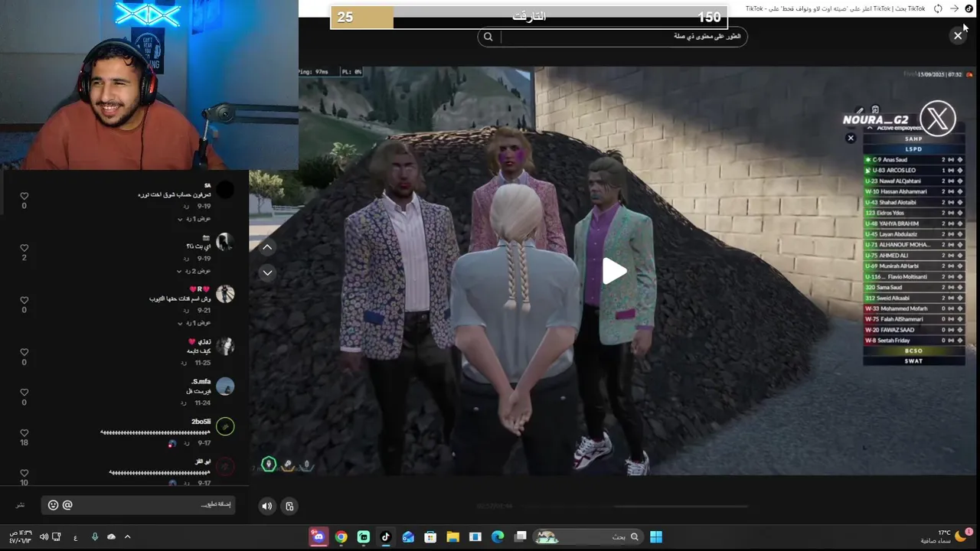Click the 150 counter on top bar
Screen dimensions: 980x551
(x=709, y=17)
